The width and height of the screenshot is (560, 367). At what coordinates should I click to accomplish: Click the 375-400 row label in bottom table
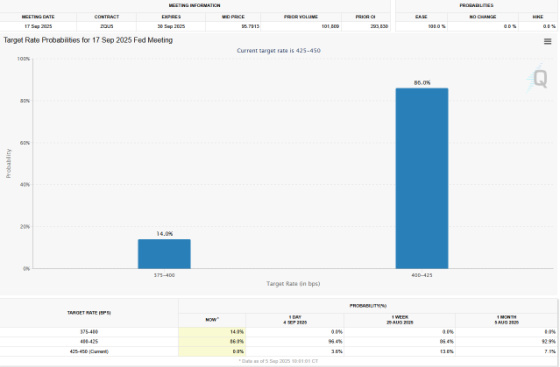89,332
